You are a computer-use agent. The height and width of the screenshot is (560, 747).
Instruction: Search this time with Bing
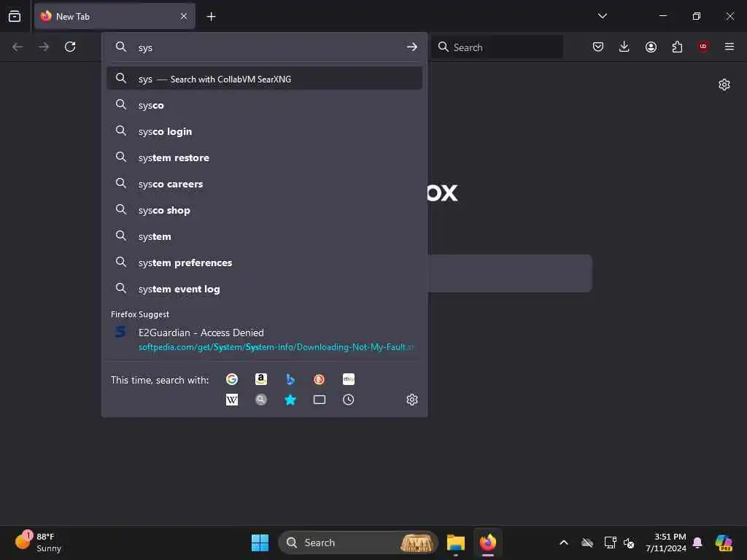[x=290, y=379]
